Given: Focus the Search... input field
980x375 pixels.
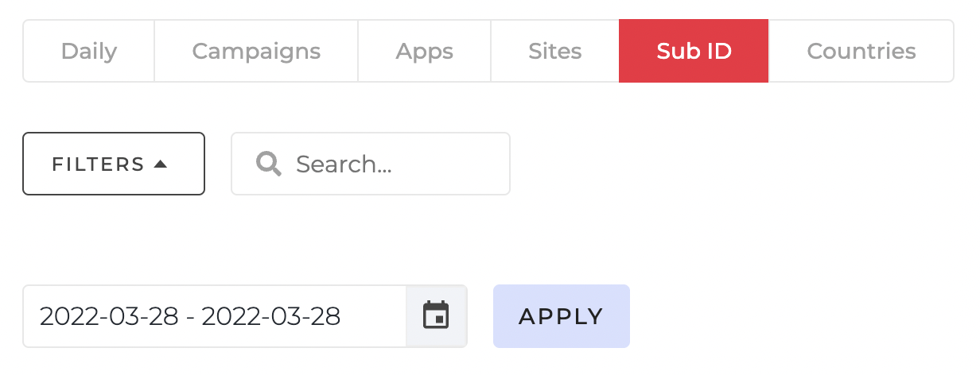Looking at the screenshot, I should point(371,164).
